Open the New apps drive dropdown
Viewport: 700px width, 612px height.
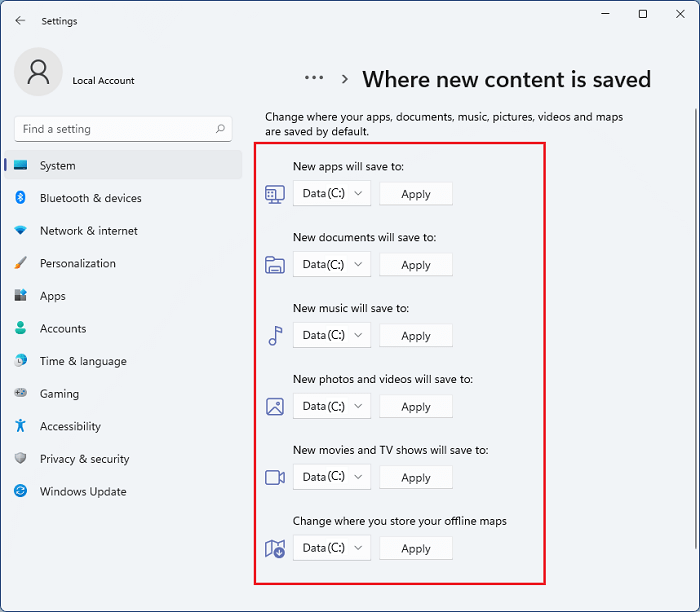(x=332, y=194)
